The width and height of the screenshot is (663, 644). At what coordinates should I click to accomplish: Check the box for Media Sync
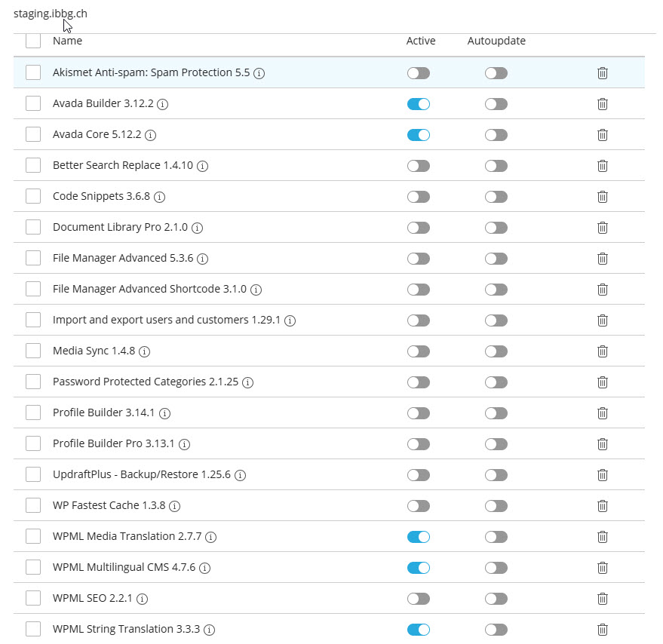tap(33, 351)
